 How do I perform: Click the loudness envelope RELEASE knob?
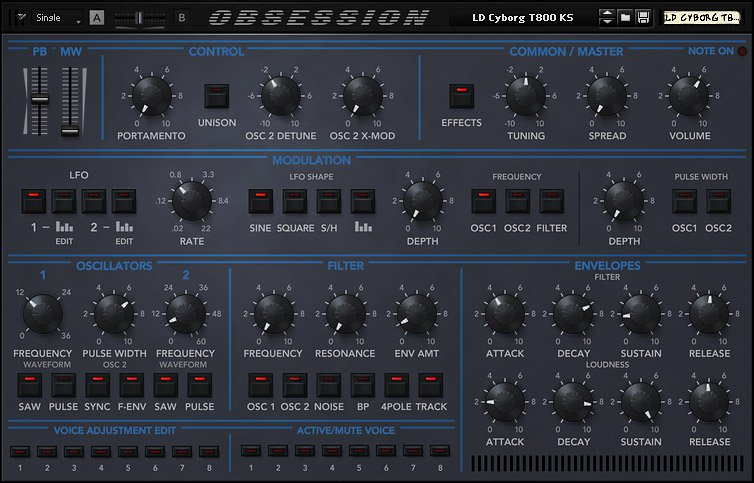709,402
